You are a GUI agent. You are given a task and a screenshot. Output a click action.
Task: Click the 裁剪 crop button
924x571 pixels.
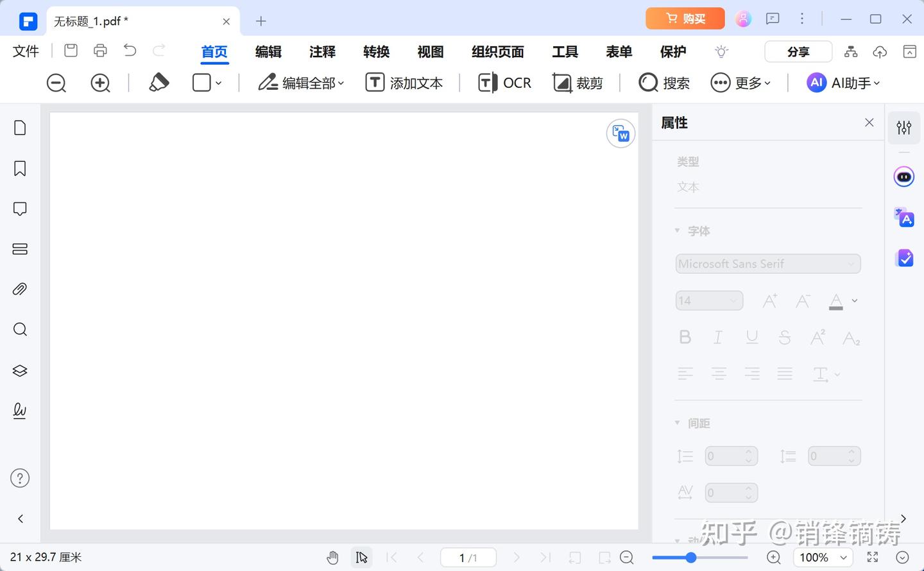click(577, 83)
